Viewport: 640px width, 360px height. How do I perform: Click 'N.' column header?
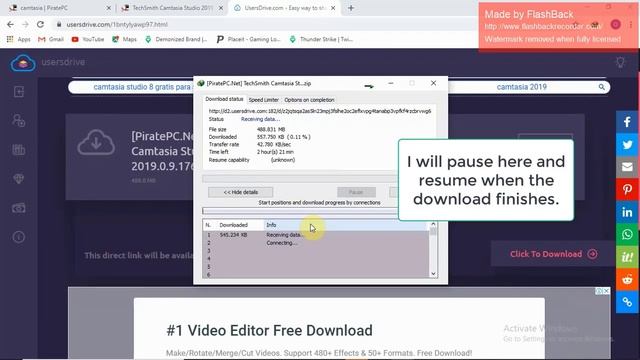[x=209, y=225]
